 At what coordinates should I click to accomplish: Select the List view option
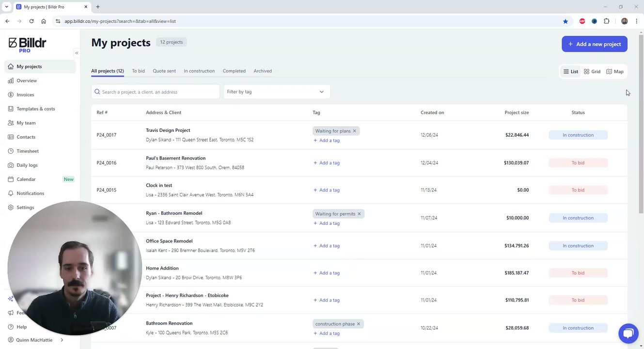pos(570,72)
